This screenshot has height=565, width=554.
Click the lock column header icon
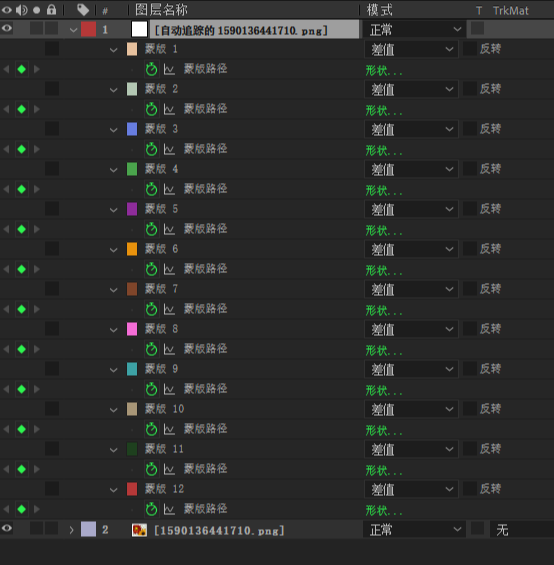(x=52, y=10)
